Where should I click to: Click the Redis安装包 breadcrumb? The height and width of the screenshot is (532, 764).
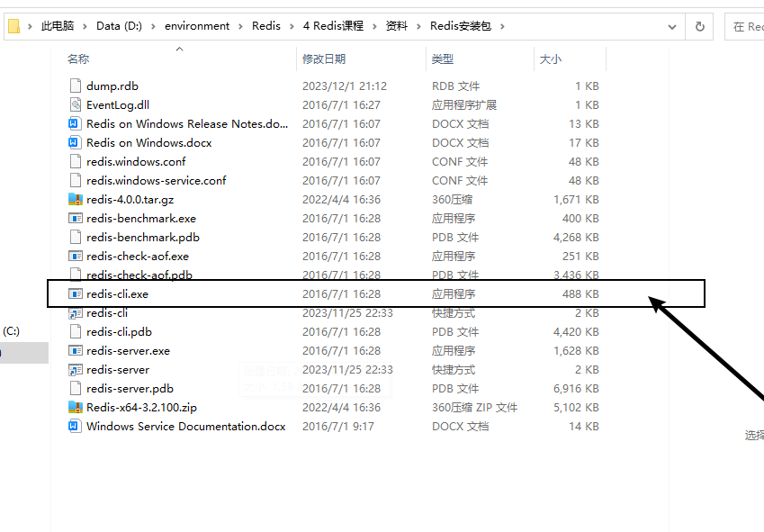coord(461,26)
